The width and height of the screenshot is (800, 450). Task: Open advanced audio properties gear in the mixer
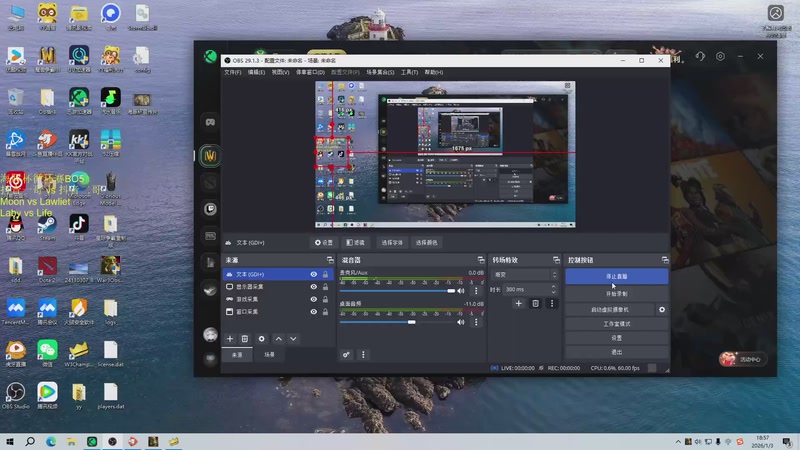tap(347, 354)
